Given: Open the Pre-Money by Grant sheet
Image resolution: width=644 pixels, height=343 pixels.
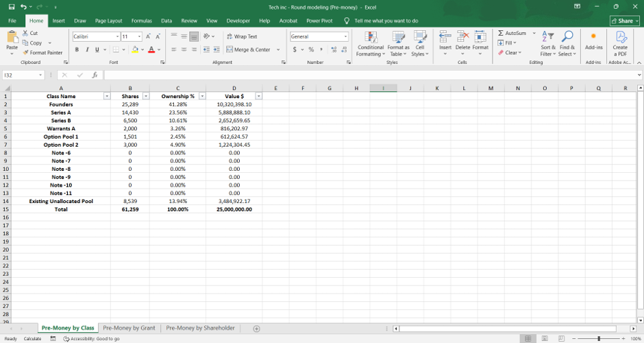Looking at the screenshot, I should pos(129,328).
